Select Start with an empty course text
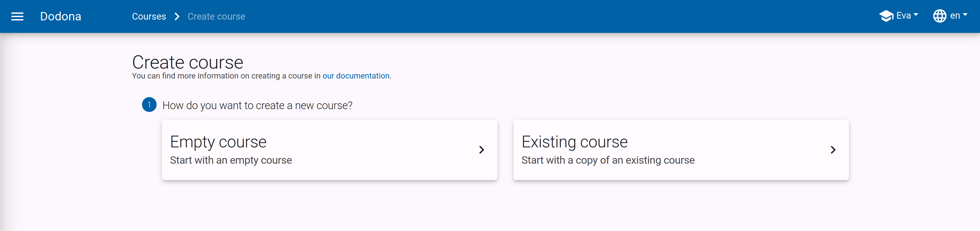Viewport: 980px width, 231px height. tap(231, 160)
